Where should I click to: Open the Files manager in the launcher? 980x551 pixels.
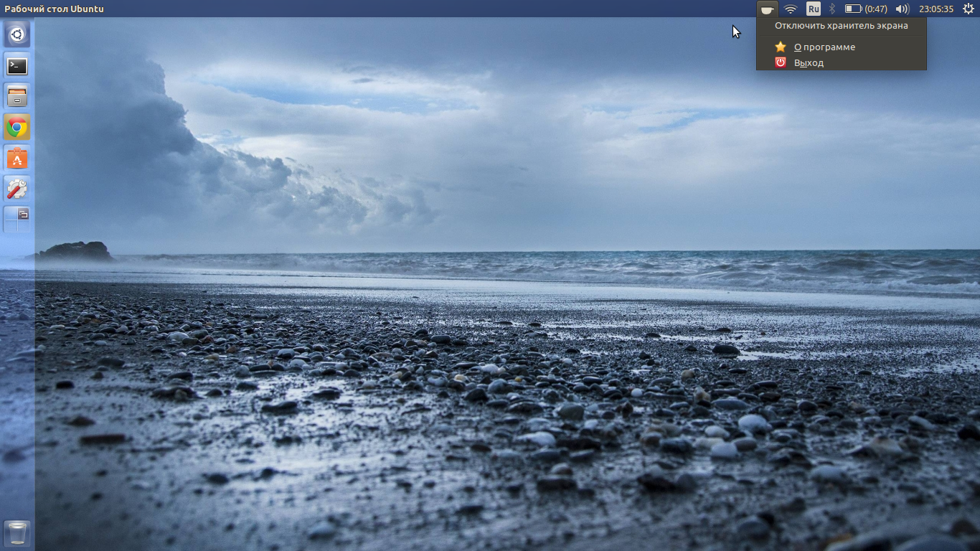(17, 96)
